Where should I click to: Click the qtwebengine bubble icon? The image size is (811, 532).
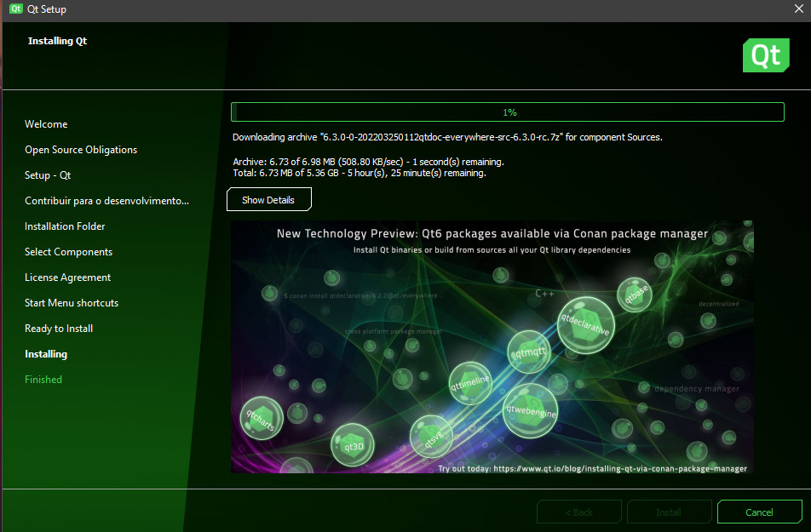[531, 410]
